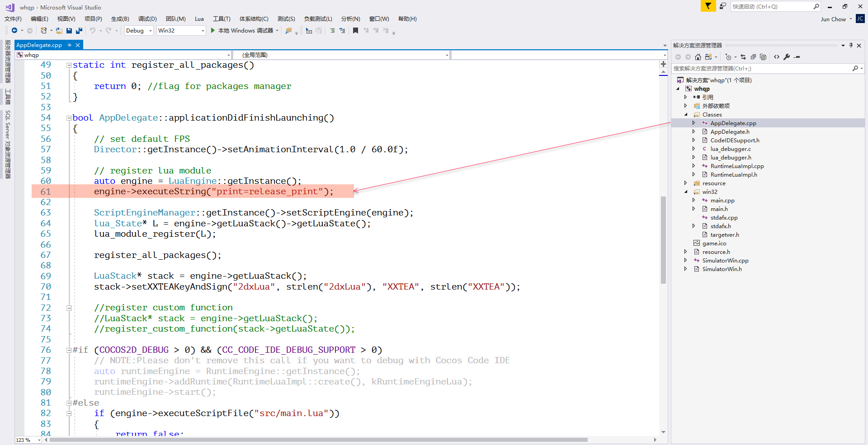This screenshot has width=868, height=445.
Task: Open the 编辑(E) menu
Action: click(39, 19)
